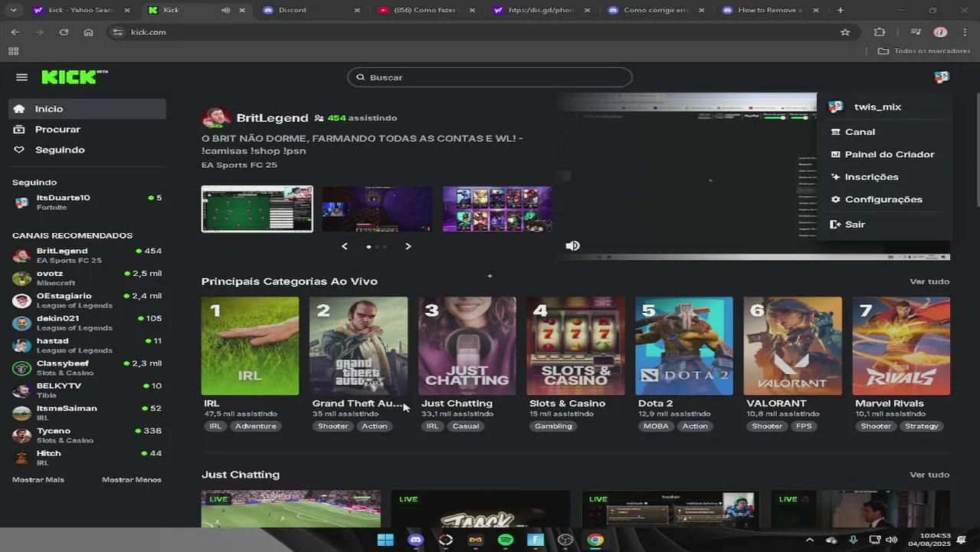
Task: Open the Todos os marcadores folder
Action: 924,51
